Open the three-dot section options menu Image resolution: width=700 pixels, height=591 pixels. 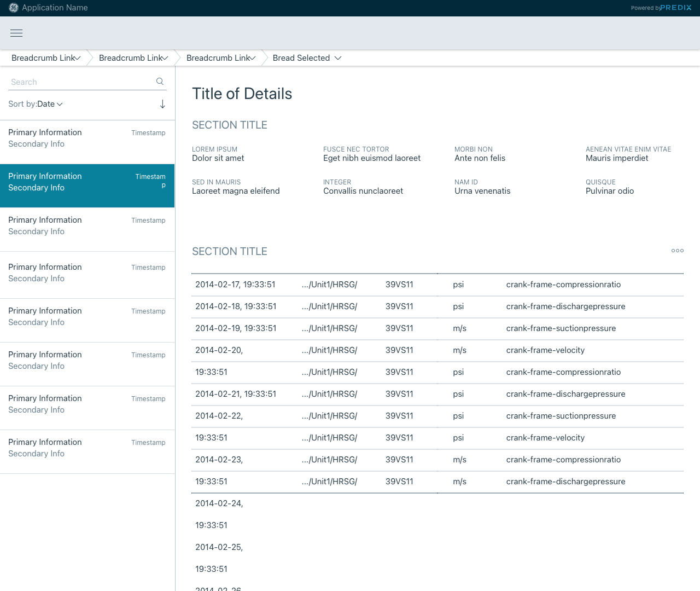pyautogui.click(x=677, y=251)
